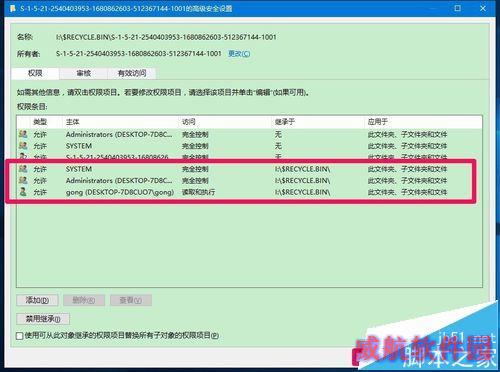Viewport: 500px width, 372px height.
Task: Select the non-inherited SYSTEM principal
Action: coord(79,146)
